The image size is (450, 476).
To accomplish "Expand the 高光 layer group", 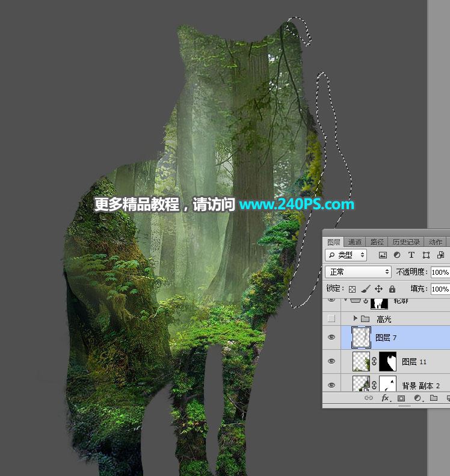I will point(356,319).
